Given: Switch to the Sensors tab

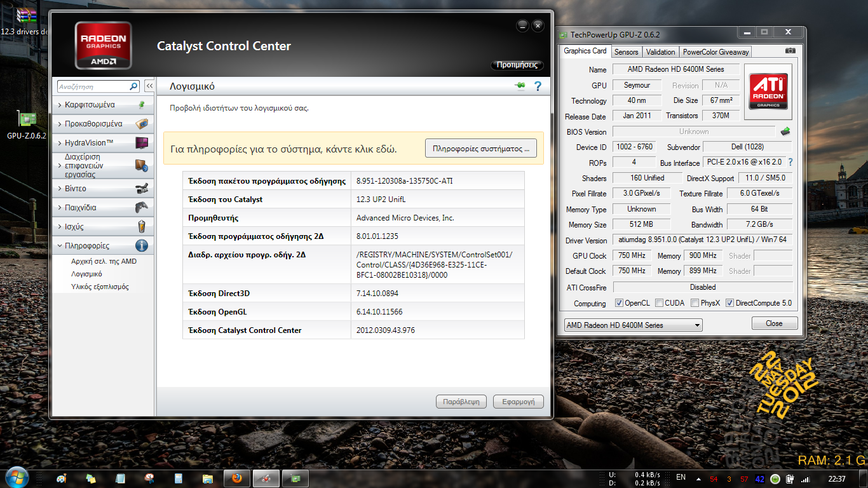Looking at the screenshot, I should click(x=626, y=52).
